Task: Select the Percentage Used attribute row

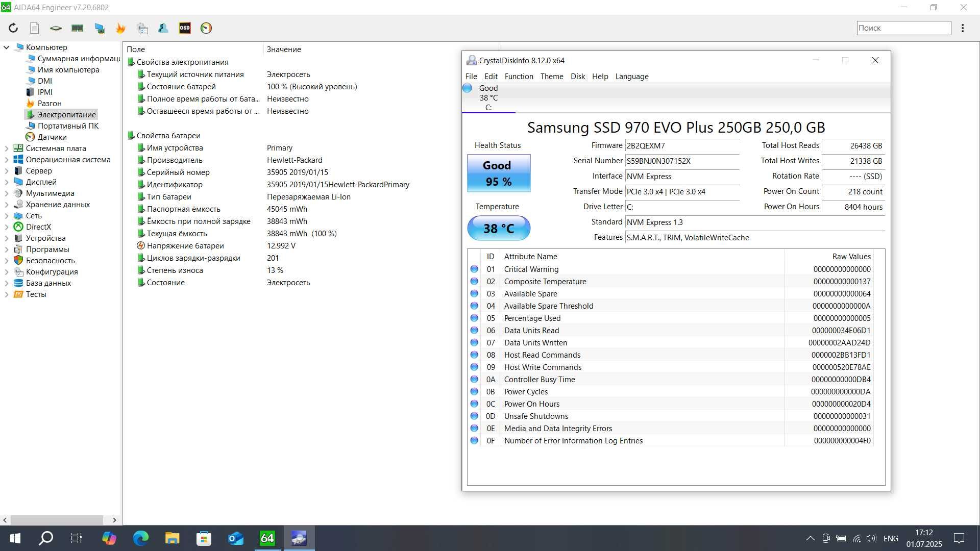Action: [671, 318]
